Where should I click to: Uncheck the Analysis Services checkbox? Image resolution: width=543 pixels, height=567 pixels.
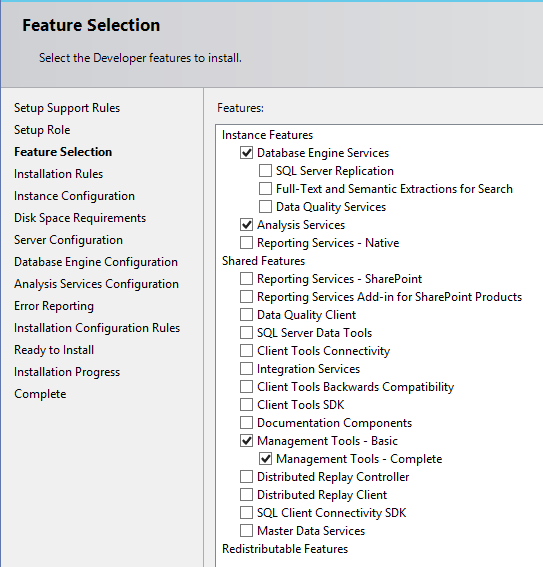tap(247, 225)
